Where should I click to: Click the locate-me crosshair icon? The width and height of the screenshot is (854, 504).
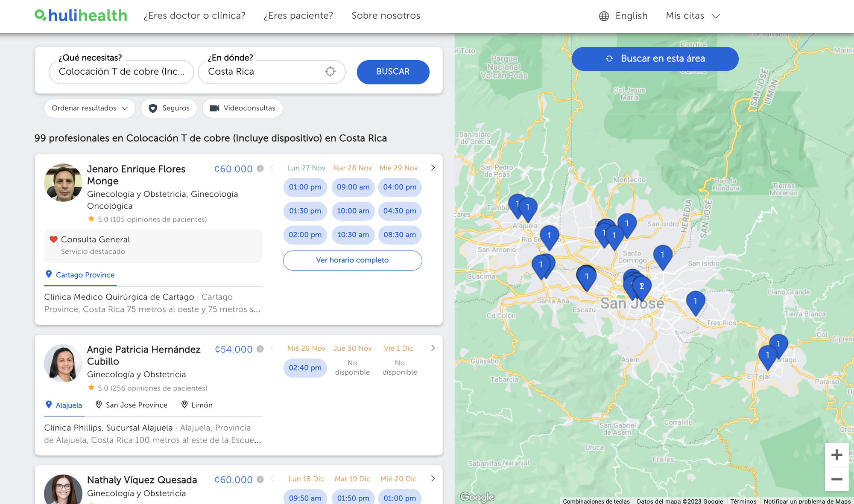click(330, 72)
